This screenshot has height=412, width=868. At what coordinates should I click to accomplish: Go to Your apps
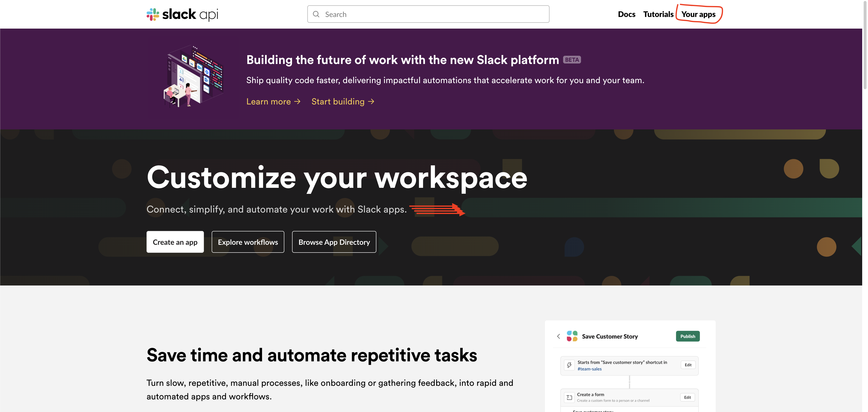click(698, 14)
